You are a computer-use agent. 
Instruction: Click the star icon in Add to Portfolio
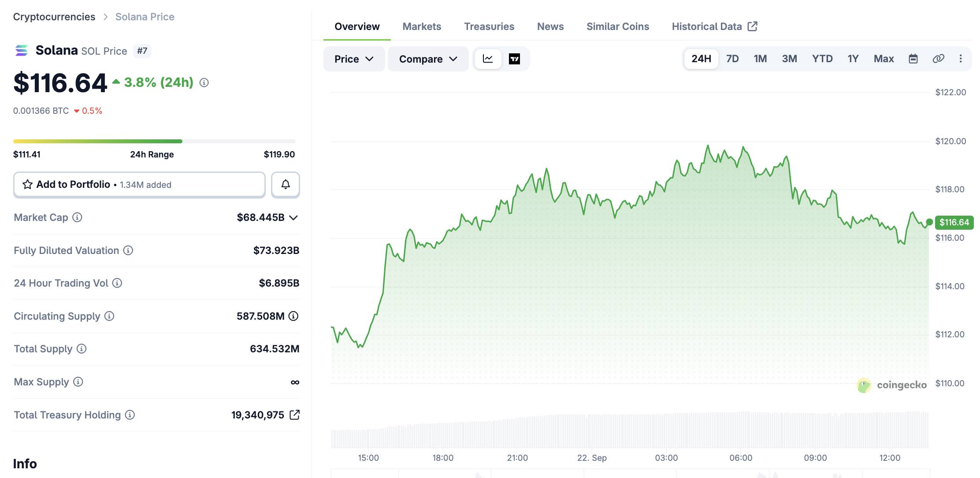[27, 184]
